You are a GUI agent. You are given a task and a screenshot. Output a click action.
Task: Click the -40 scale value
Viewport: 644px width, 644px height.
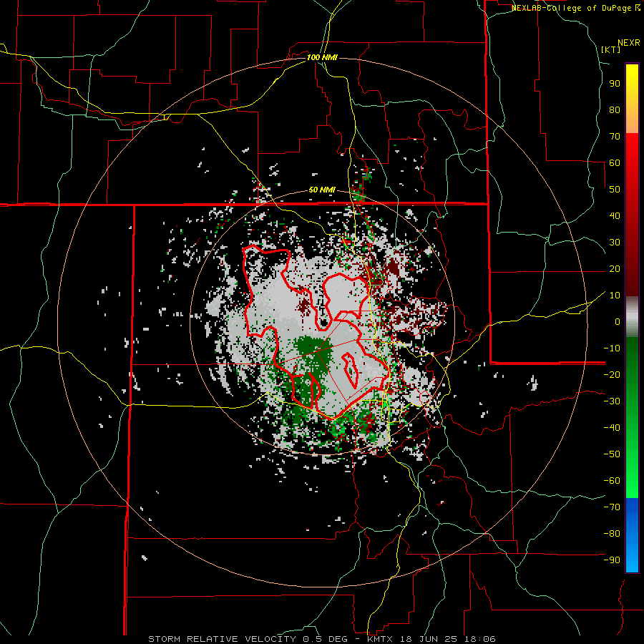point(612,428)
